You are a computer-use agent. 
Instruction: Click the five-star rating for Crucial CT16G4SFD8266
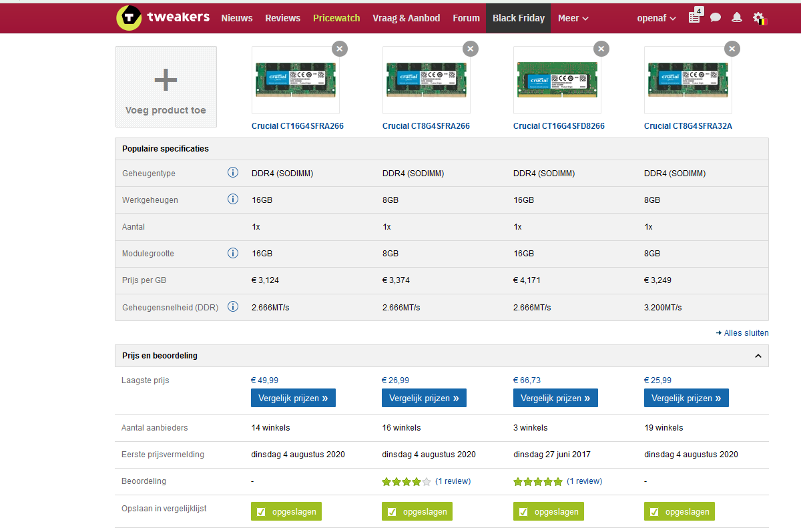538,481
